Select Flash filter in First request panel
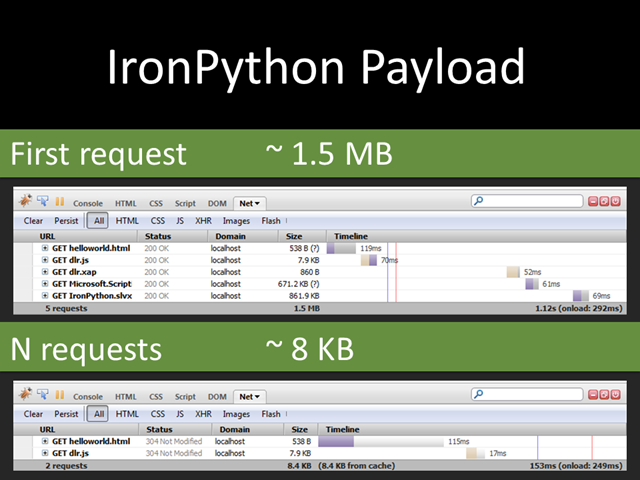The width and height of the screenshot is (640, 480). (x=271, y=221)
